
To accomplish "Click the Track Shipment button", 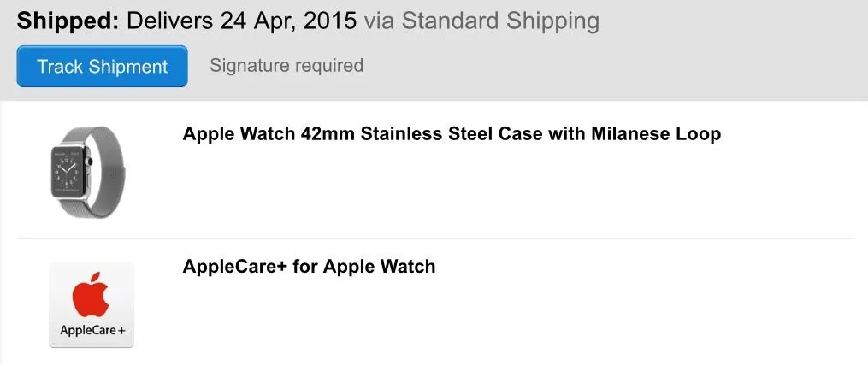I will click(x=102, y=67).
